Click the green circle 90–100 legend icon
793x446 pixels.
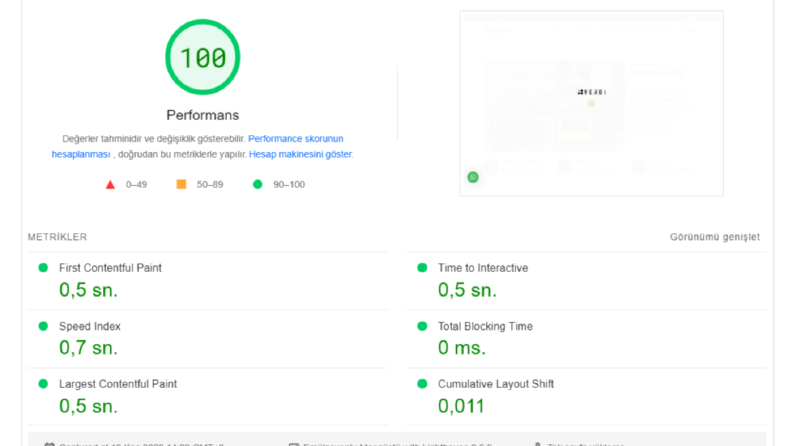(257, 184)
